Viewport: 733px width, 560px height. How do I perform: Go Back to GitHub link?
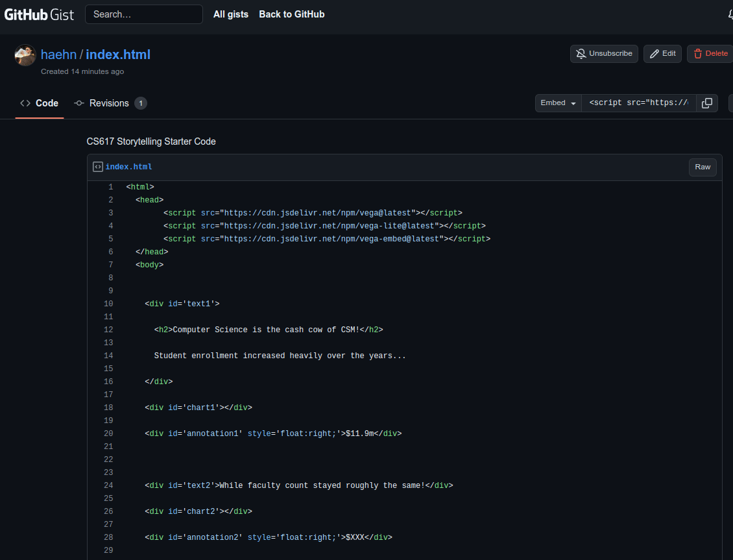coord(292,14)
